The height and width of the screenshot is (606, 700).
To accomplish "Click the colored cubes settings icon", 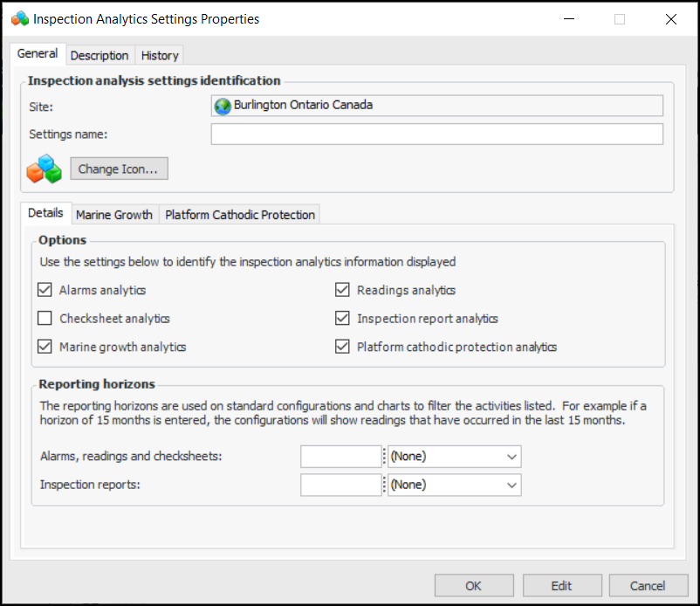I will coord(45,169).
